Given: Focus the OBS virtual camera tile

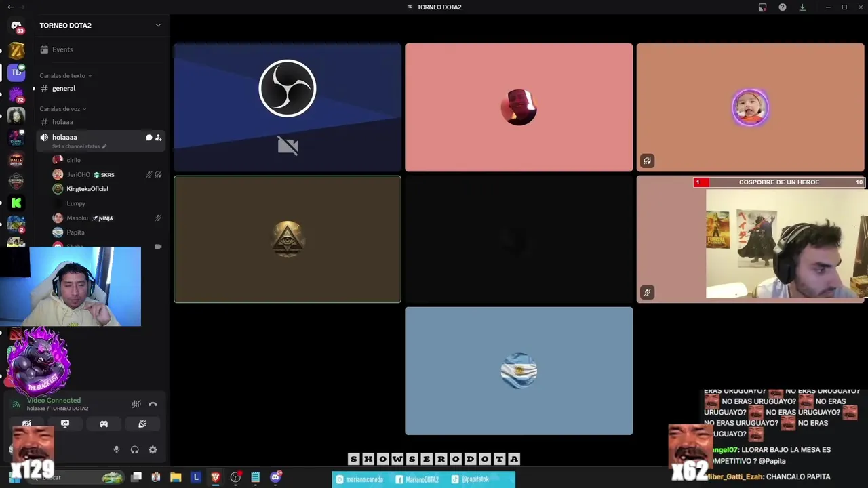Looking at the screenshot, I should pyautogui.click(x=288, y=107).
